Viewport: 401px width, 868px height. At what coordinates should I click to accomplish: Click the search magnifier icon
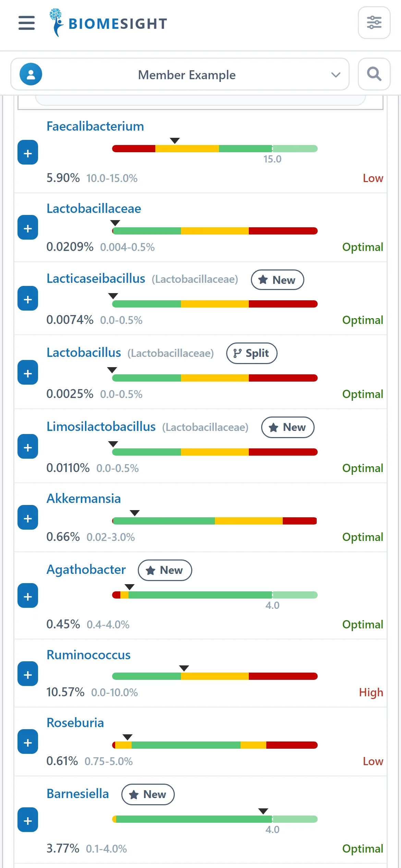[x=374, y=74]
